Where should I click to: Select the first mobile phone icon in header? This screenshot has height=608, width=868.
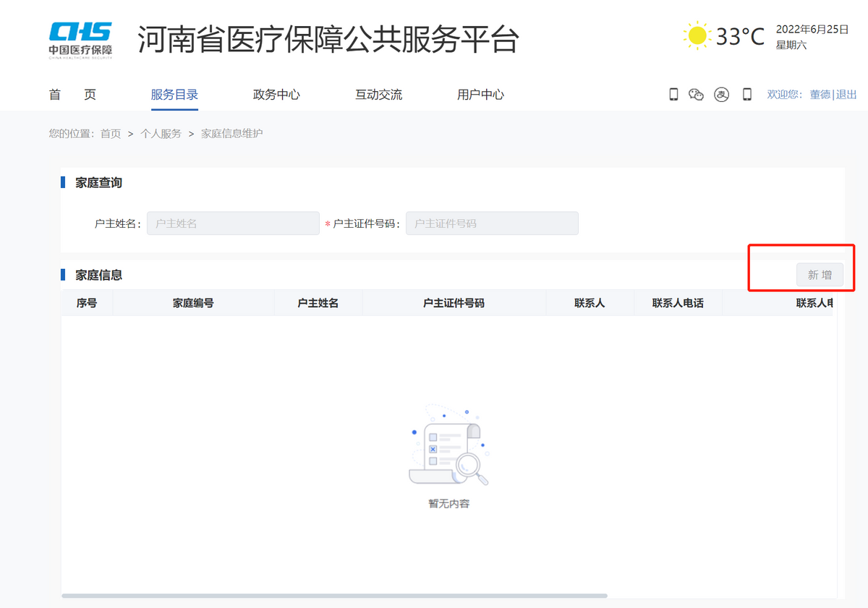[x=673, y=94]
